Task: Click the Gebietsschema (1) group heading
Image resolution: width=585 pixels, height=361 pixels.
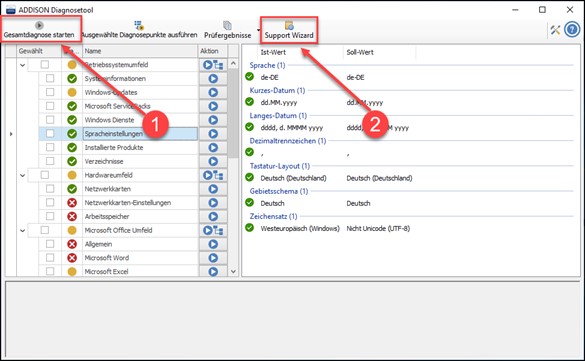Action: (279, 191)
